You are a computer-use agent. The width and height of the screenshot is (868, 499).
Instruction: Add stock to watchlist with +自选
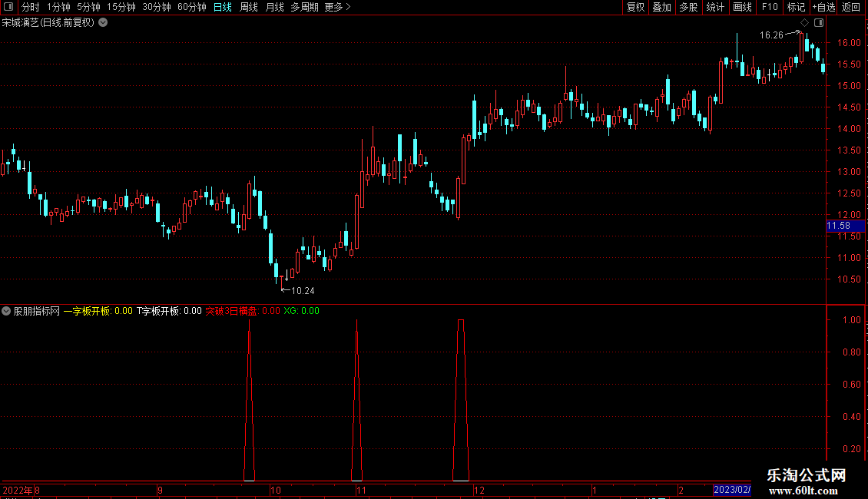click(x=823, y=7)
